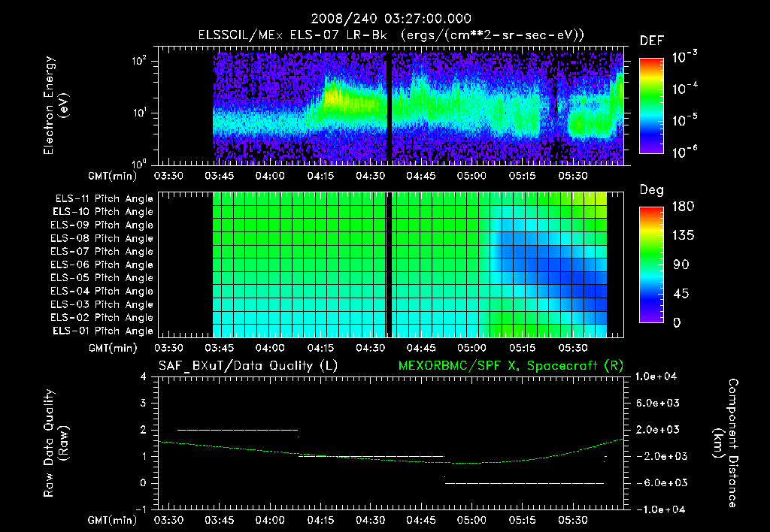Click the 10⁻⁵ value on DEF scale

click(684, 120)
